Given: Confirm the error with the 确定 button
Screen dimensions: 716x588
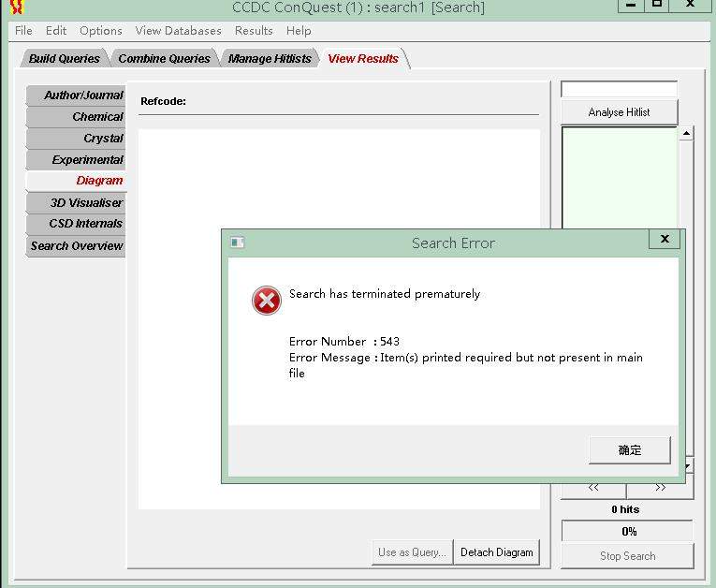Looking at the screenshot, I should pos(630,450).
